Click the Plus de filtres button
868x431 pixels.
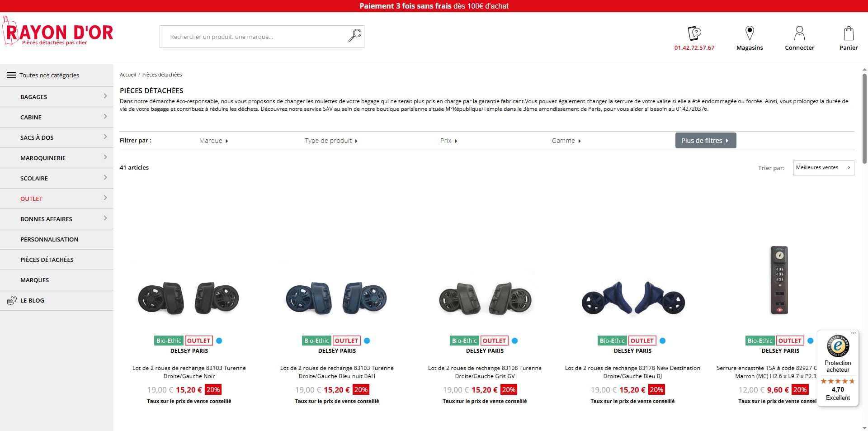[x=706, y=141]
